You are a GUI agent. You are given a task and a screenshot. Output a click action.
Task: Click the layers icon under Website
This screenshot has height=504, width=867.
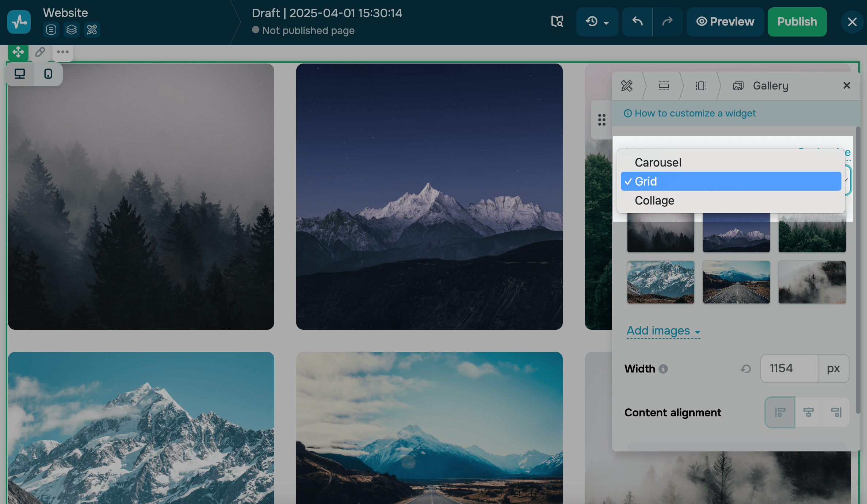72,30
